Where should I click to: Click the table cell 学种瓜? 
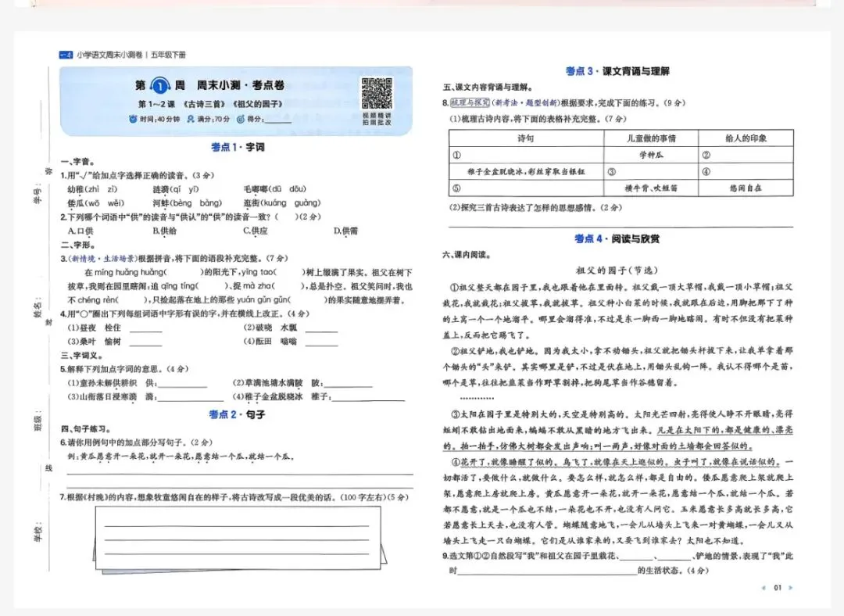(651, 155)
